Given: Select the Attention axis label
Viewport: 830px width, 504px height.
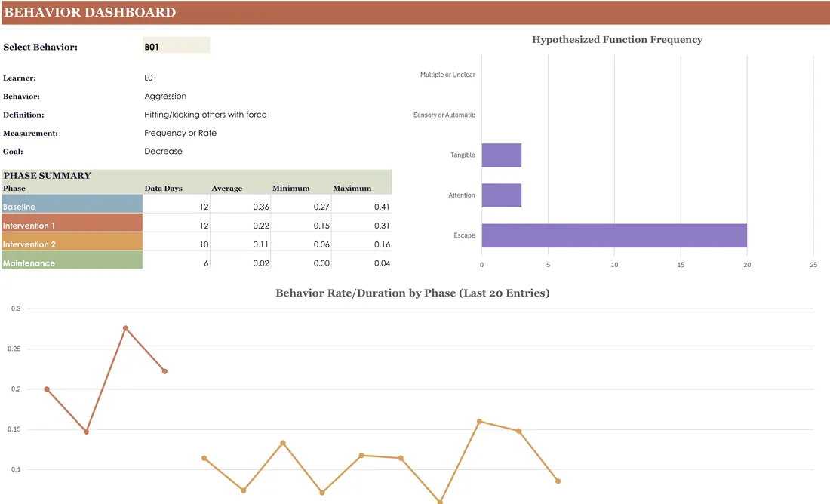Looking at the screenshot, I should click(x=462, y=195).
